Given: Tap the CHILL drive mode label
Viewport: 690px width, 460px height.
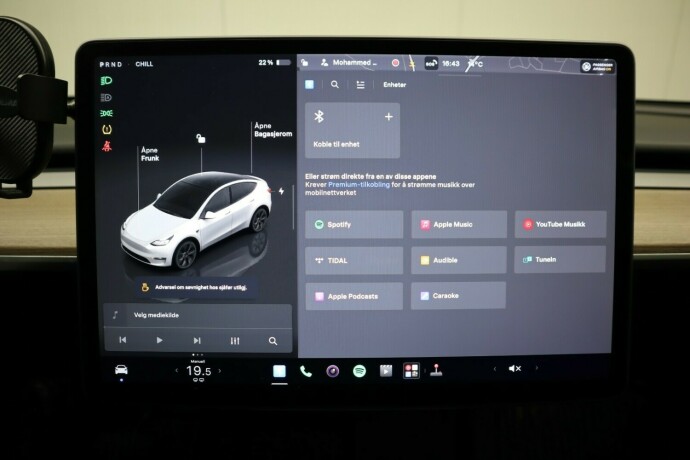Looking at the screenshot, I should click(144, 64).
